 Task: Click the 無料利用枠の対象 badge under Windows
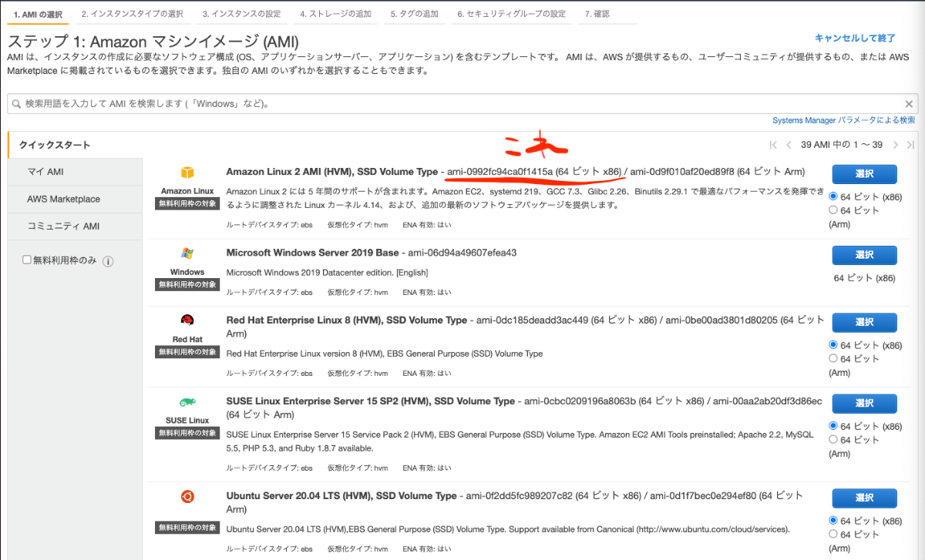pos(187,285)
